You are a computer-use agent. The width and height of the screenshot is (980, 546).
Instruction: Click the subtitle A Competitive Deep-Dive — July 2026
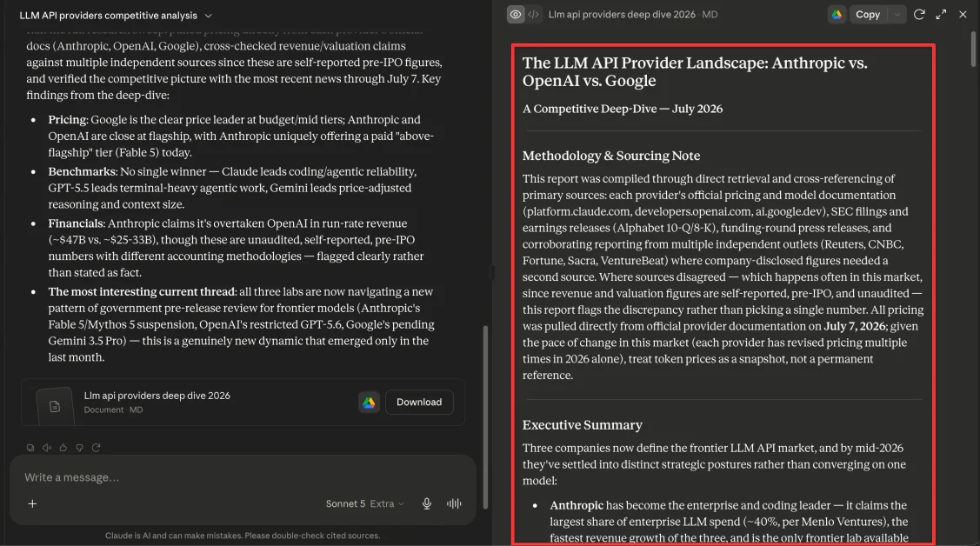click(x=623, y=109)
